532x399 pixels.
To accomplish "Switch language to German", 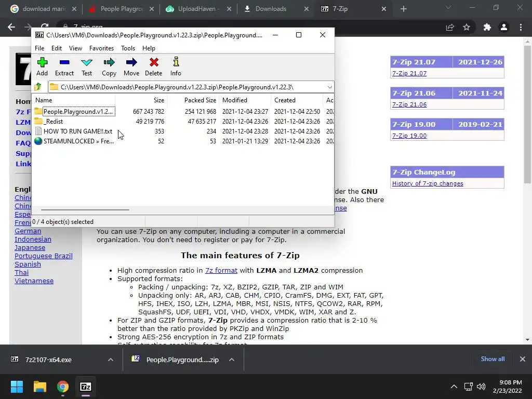I will click(x=28, y=231).
